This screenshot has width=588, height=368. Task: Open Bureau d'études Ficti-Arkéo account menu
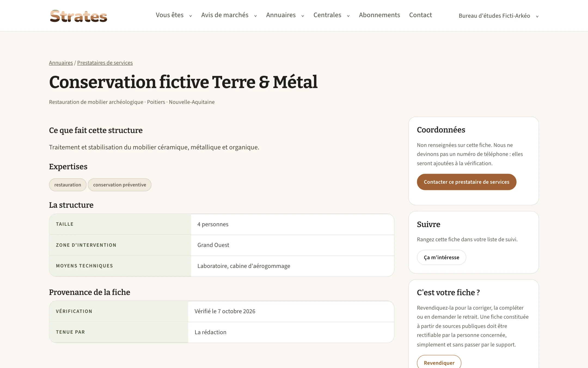pos(498,16)
